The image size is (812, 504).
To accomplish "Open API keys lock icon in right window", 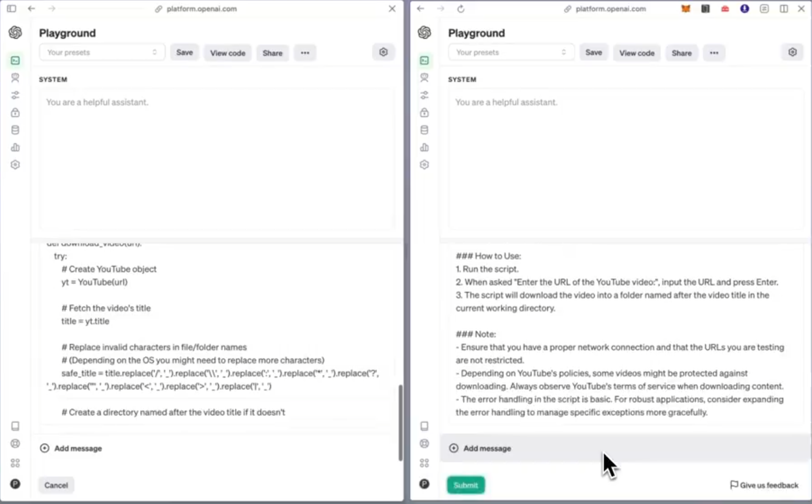I will [x=425, y=113].
